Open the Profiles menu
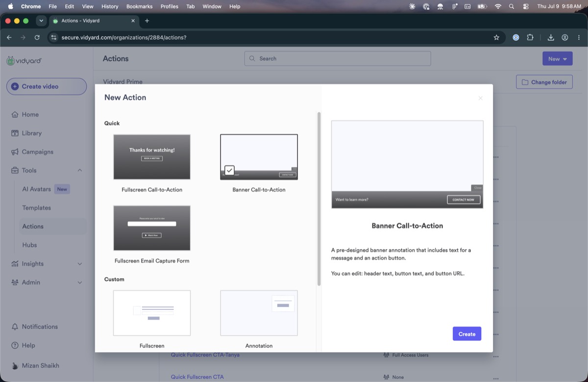 170,6
